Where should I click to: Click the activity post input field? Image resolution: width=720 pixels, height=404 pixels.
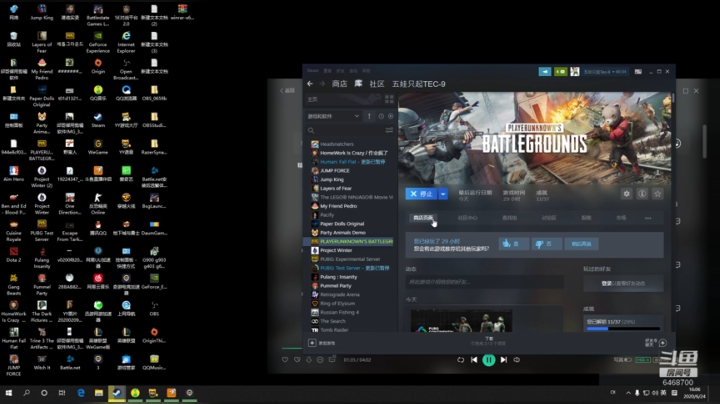click(484, 282)
